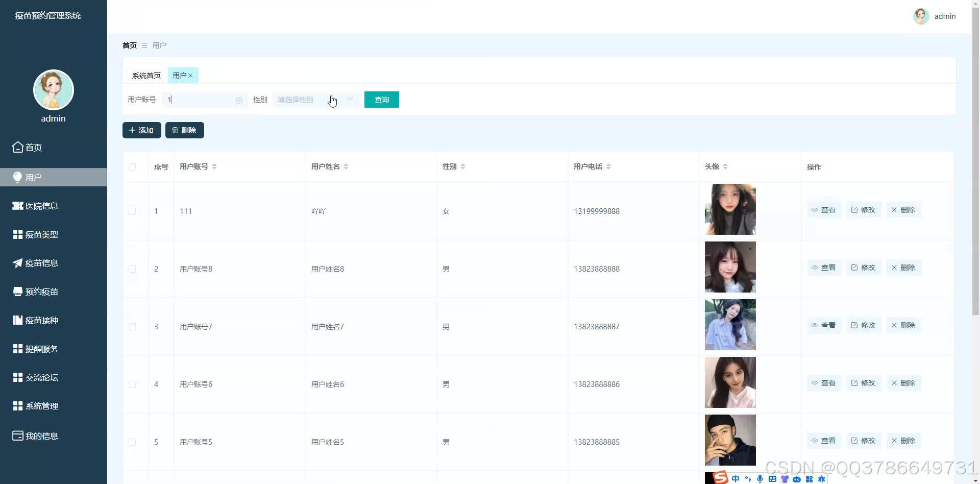Check the checkbox for 用户账号6 row
The width and height of the screenshot is (980, 484).
[132, 384]
